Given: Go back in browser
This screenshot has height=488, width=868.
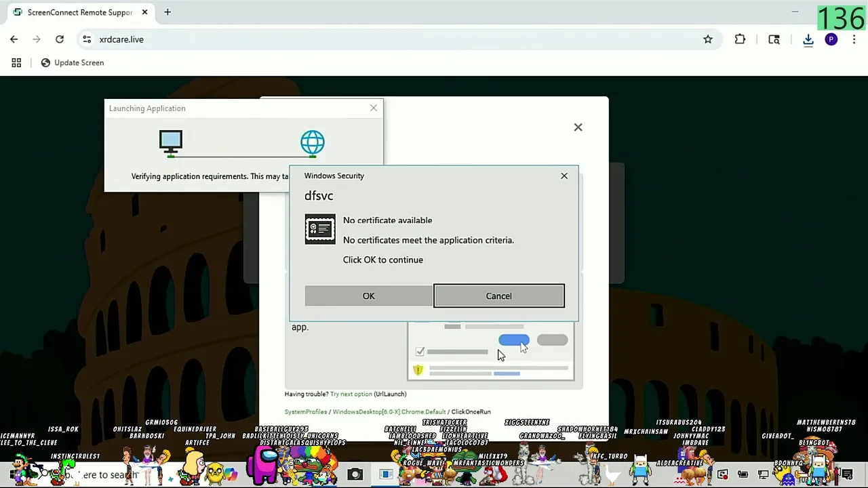Looking at the screenshot, I should pyautogui.click(x=14, y=39).
